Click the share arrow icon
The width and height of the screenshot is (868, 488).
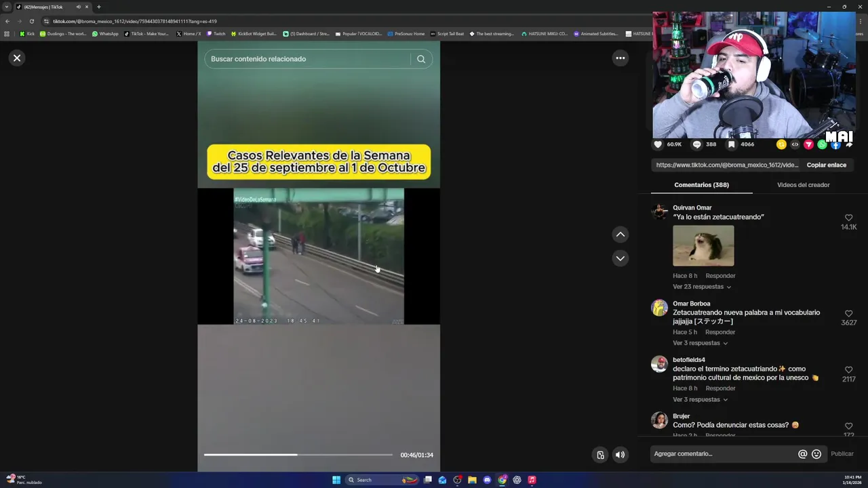(849, 144)
